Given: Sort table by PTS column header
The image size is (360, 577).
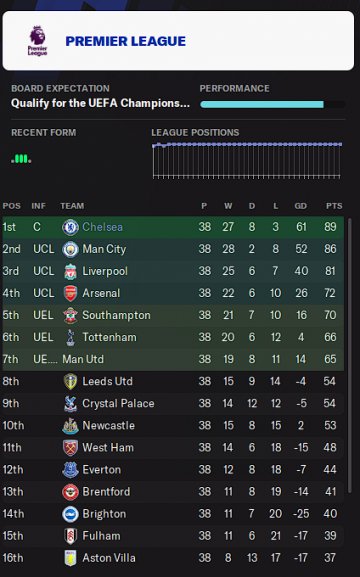Looking at the screenshot, I should (x=334, y=206).
